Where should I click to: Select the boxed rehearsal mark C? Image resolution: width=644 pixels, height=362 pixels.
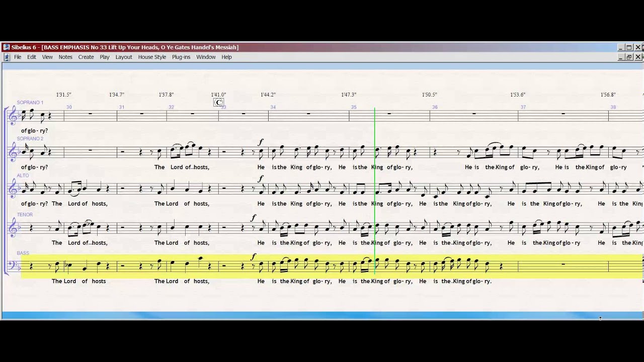pos(218,103)
